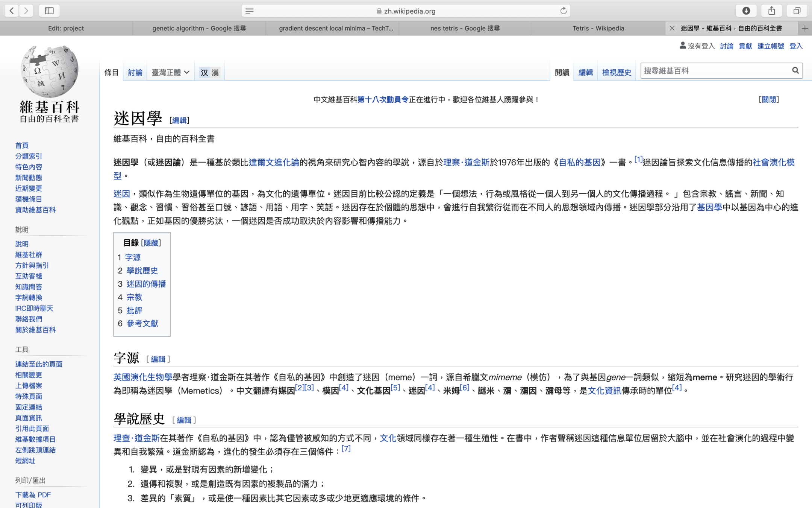Click the reload page icon
This screenshot has height=508, width=812.
point(563,11)
